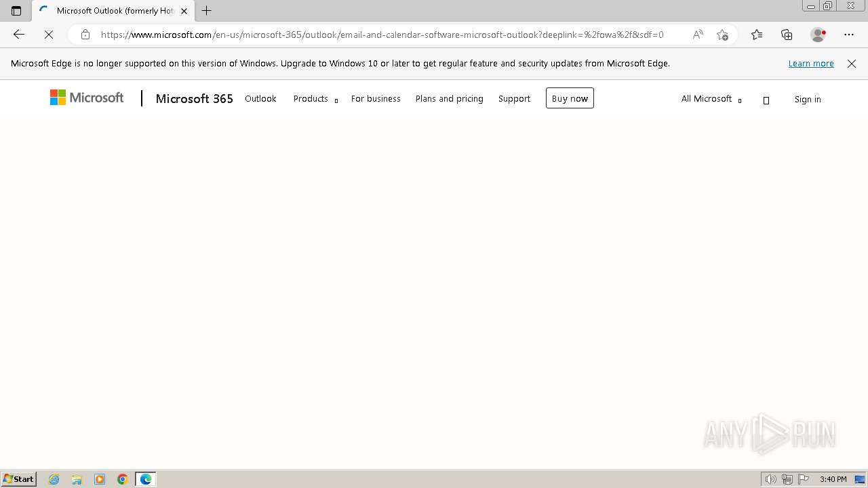Launch Internet Explorer from the taskbar
The height and width of the screenshot is (488, 868).
click(x=54, y=479)
